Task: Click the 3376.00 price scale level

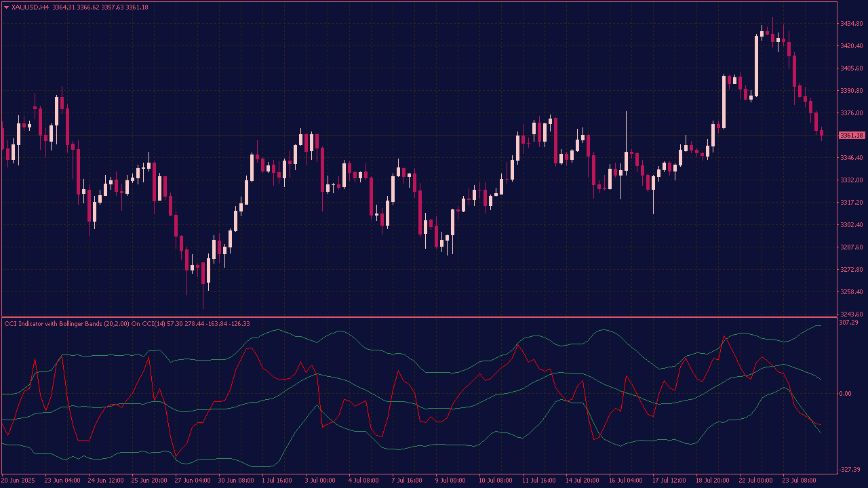Action: click(851, 113)
